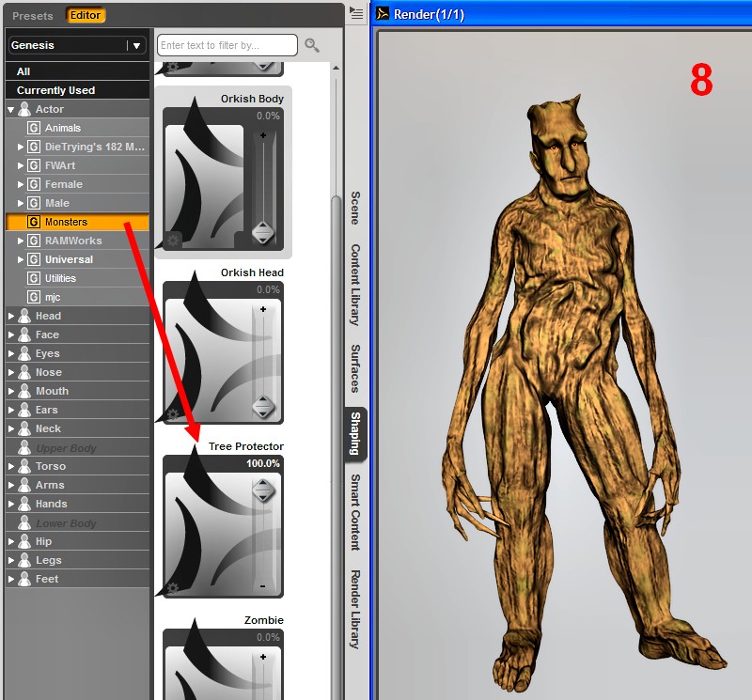Select the Feet region
The width and height of the screenshot is (752, 700).
tap(77, 579)
